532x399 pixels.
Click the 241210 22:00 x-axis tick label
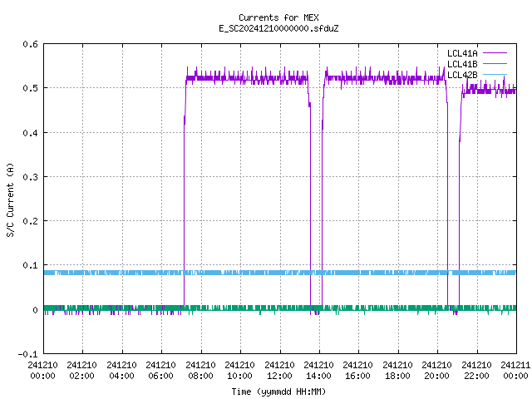point(476,371)
